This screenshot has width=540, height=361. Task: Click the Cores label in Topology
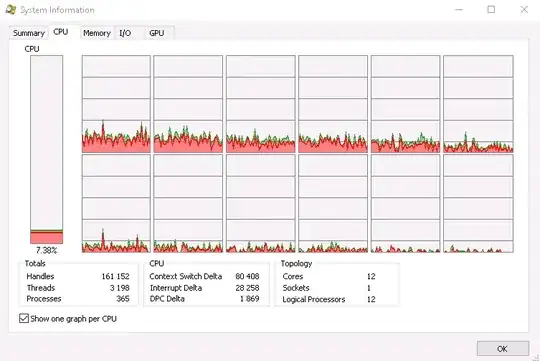point(293,276)
